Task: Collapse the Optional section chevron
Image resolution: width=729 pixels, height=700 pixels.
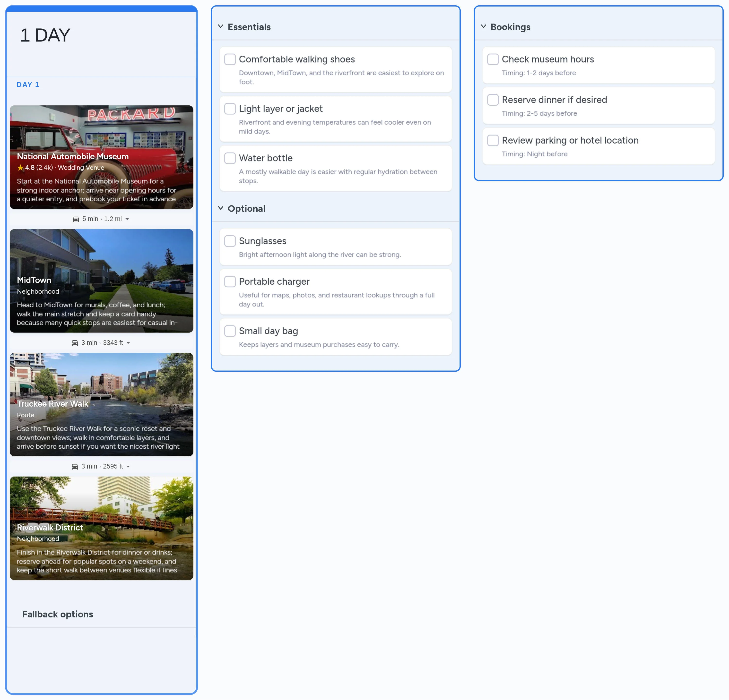Action: click(221, 208)
